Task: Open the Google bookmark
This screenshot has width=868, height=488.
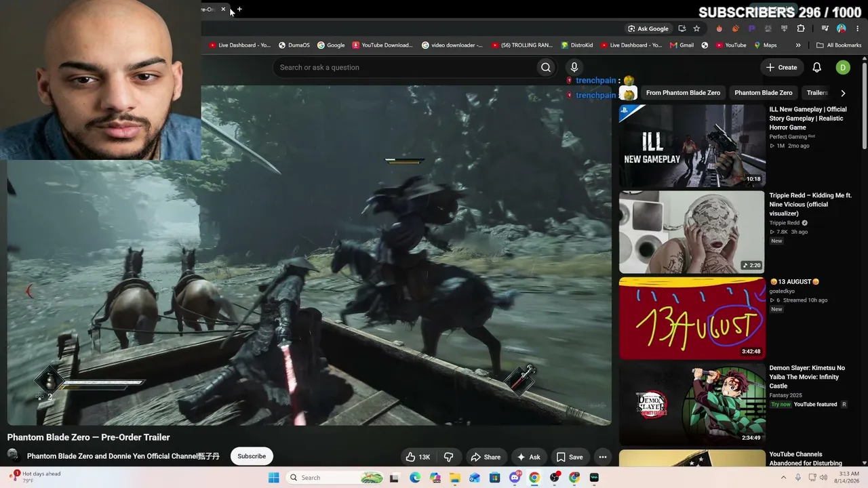Action: point(331,45)
